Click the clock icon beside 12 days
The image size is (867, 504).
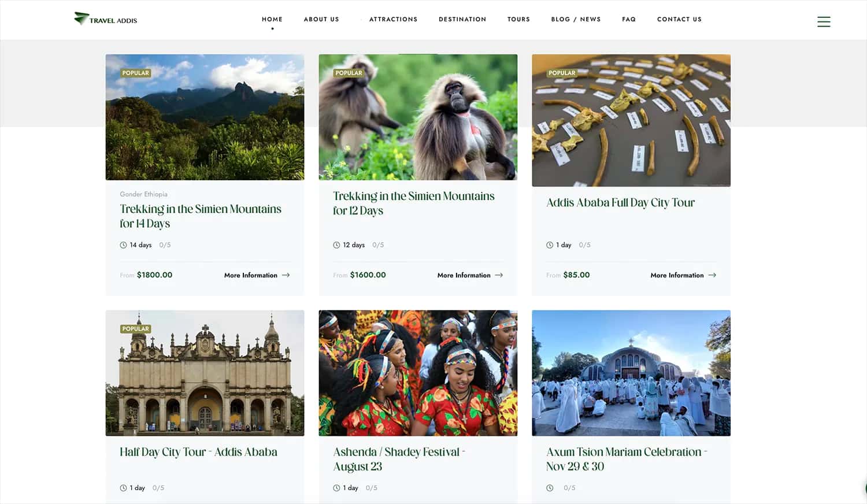(336, 245)
